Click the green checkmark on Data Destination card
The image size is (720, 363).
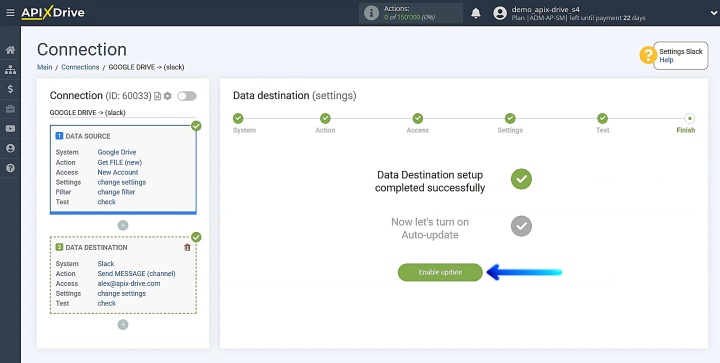pos(196,237)
